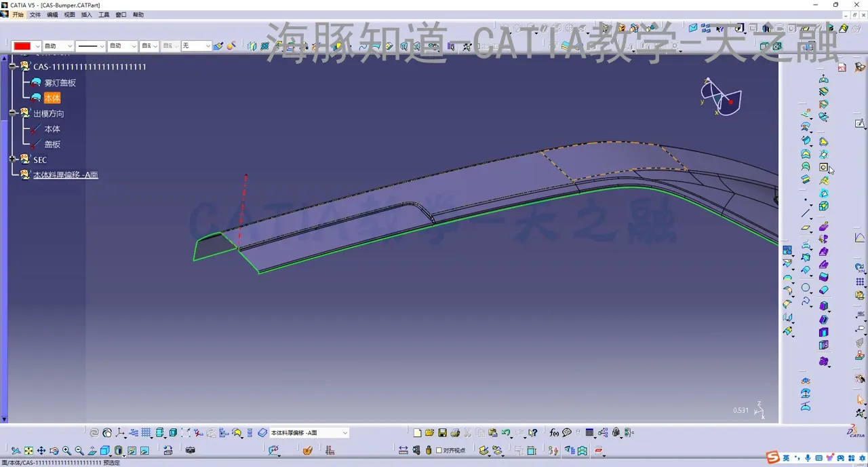Image resolution: width=868 pixels, height=467 pixels.
Task: Click the Measure Between icon
Action: click(x=403, y=450)
